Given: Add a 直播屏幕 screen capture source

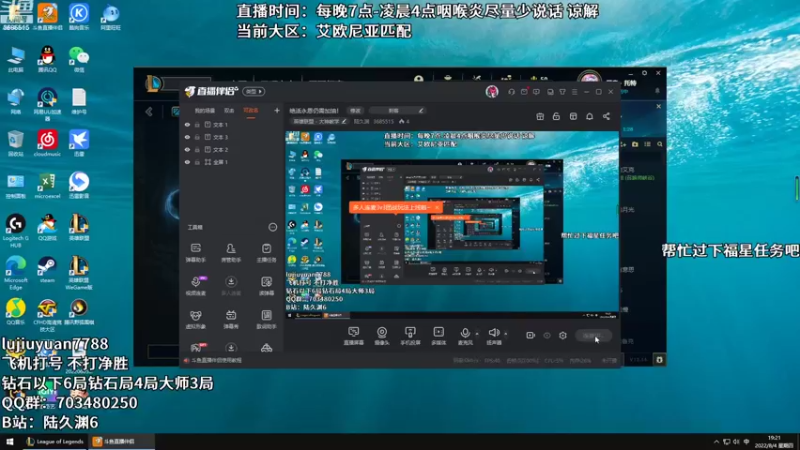Looking at the screenshot, I should (x=354, y=336).
